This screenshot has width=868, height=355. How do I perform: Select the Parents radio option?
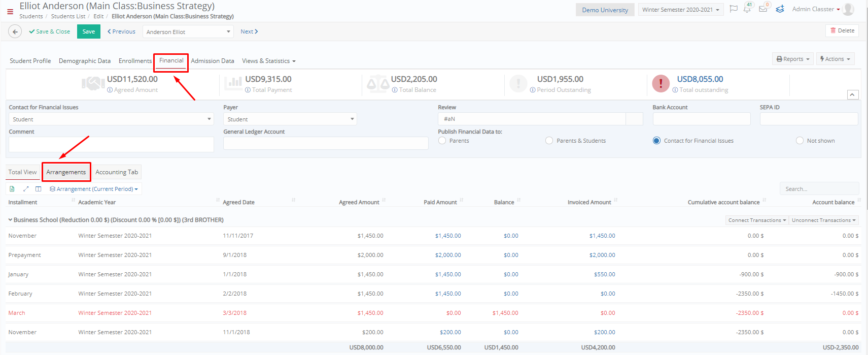pos(442,141)
